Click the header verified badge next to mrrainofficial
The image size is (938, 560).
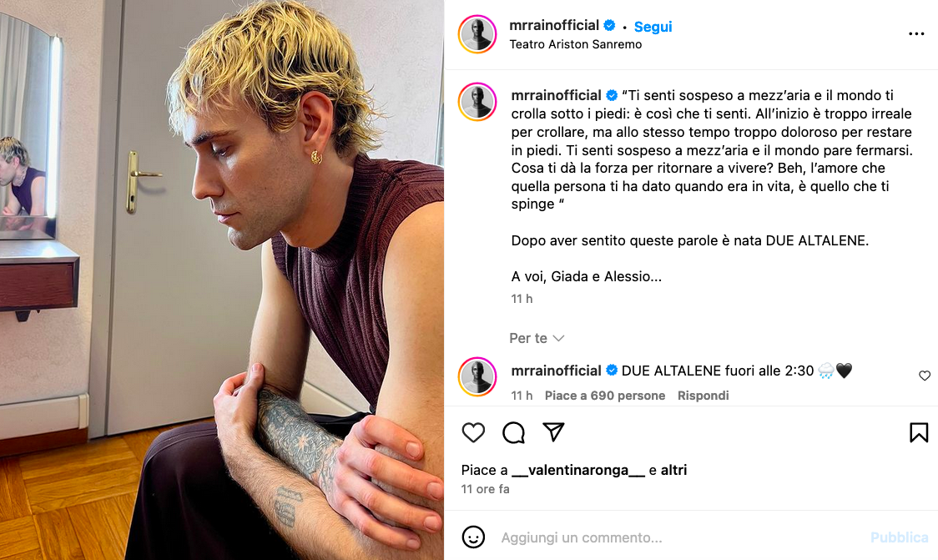[609, 25]
